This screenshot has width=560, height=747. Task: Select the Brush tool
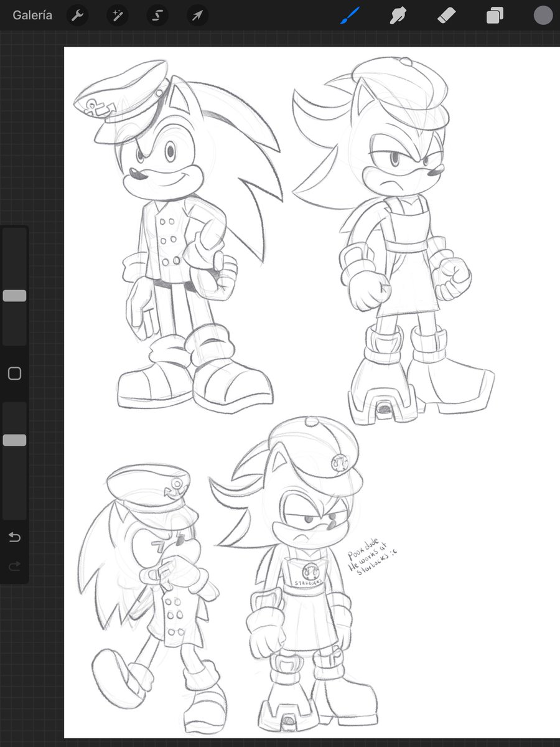(x=350, y=16)
